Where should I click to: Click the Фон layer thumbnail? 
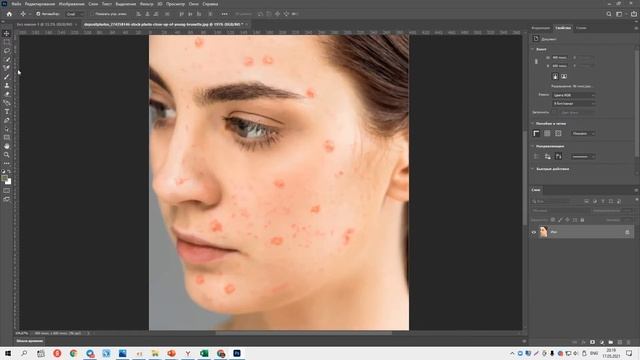click(x=543, y=232)
